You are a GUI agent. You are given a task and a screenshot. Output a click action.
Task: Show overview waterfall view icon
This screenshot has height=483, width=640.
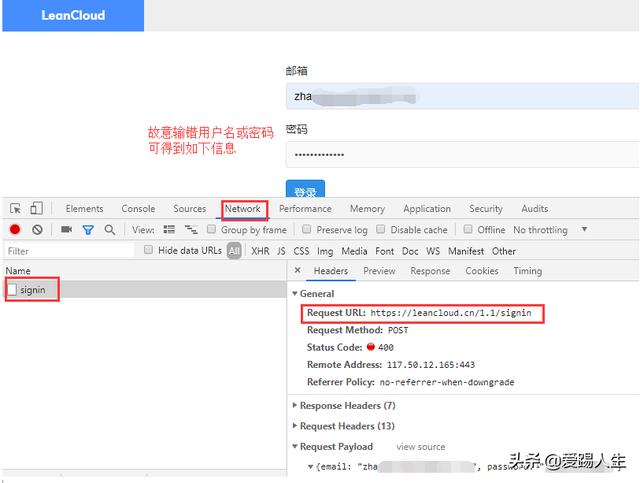click(191, 229)
